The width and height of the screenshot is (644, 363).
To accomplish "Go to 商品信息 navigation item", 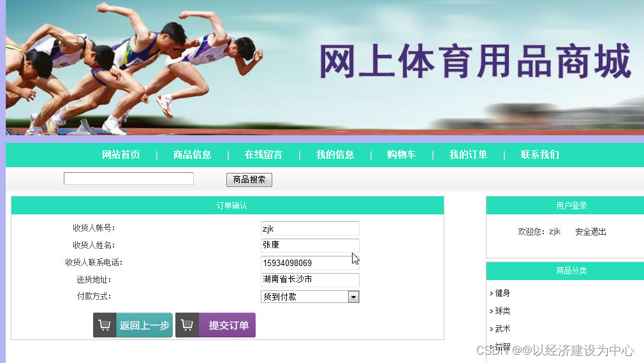I will click(x=192, y=154).
